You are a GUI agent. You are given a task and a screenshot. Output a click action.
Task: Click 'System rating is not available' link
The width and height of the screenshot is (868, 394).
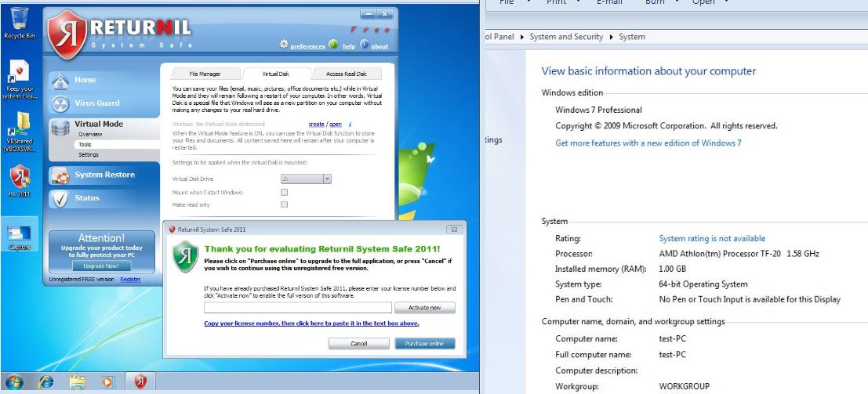(712, 238)
